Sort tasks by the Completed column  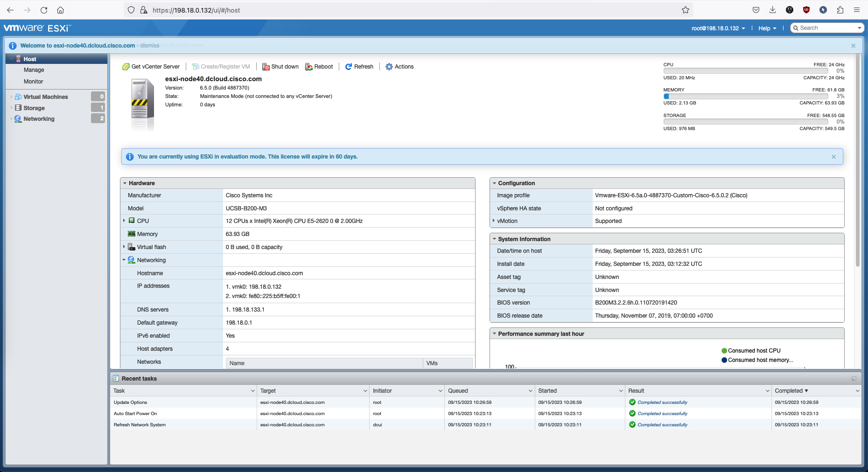[x=791, y=391]
